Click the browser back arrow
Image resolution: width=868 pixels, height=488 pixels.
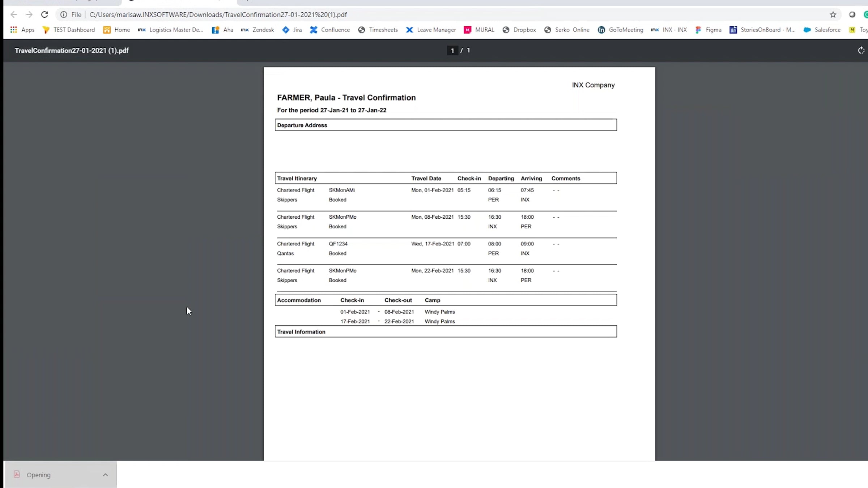point(14,14)
